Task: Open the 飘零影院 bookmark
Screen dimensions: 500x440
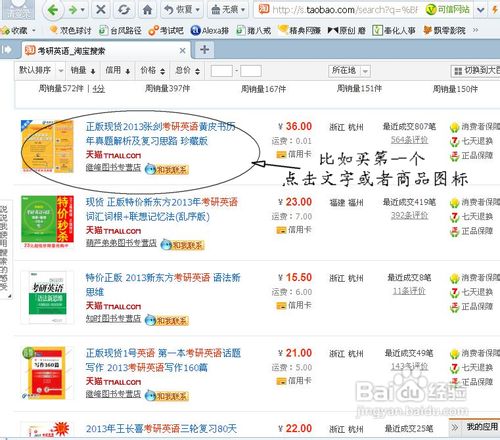Action: 444,31
